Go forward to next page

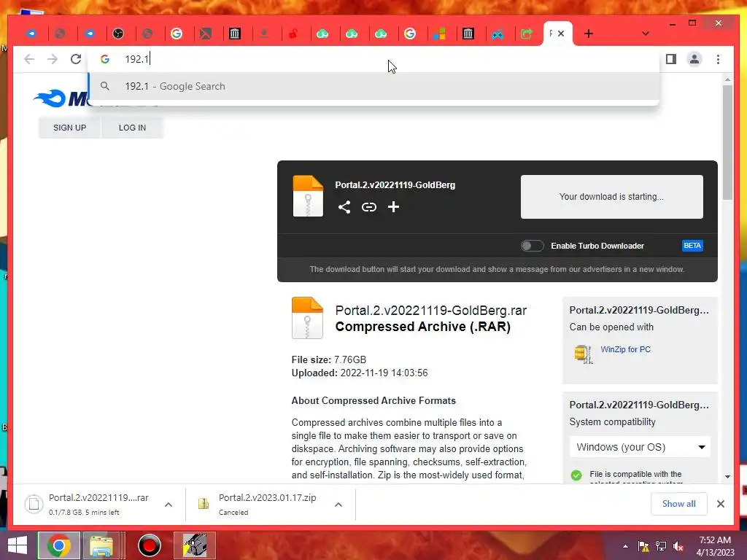(x=53, y=59)
